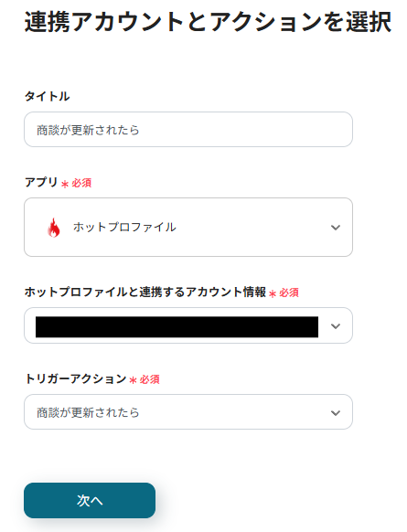This screenshot has height=532, width=407.
Task: Click the 必須 marker beside アプリ
Action: click(81, 183)
